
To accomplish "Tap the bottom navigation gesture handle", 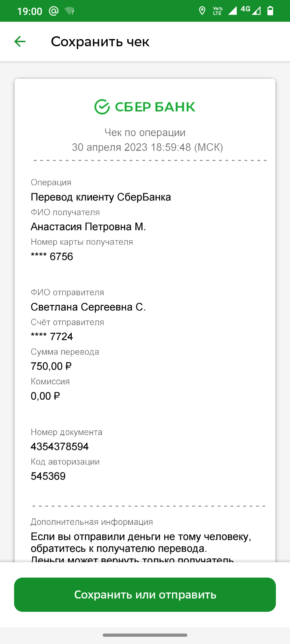I will click(145, 635).
